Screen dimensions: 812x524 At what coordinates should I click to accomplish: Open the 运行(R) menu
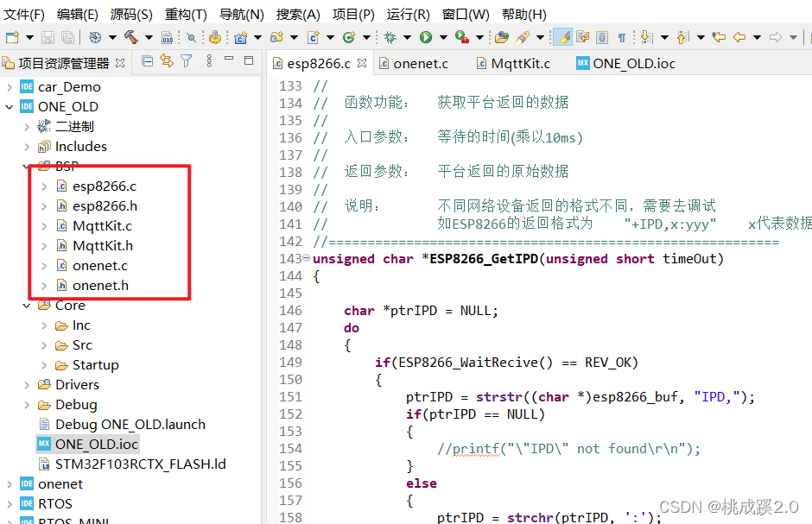408,15
